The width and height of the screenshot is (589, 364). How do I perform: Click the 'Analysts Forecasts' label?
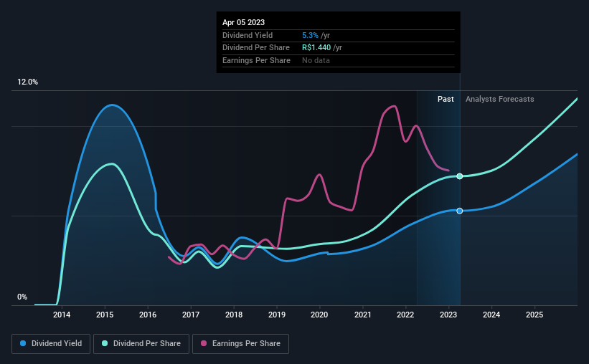tap(499, 99)
